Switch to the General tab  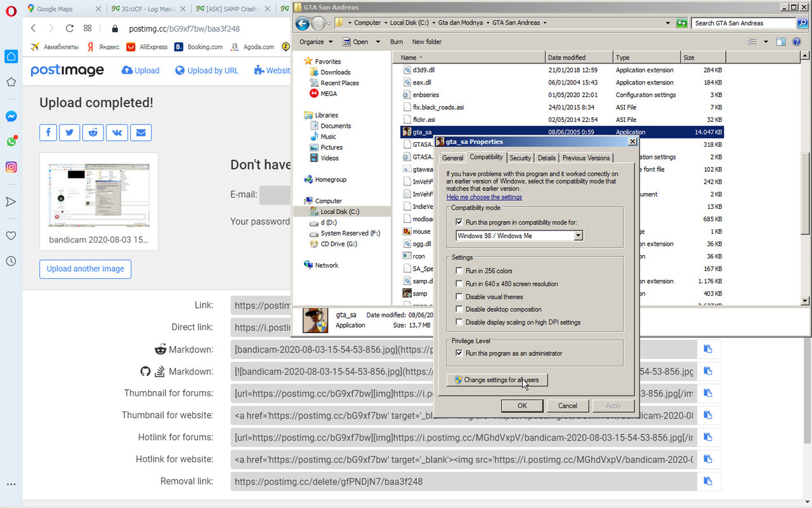pyautogui.click(x=452, y=158)
